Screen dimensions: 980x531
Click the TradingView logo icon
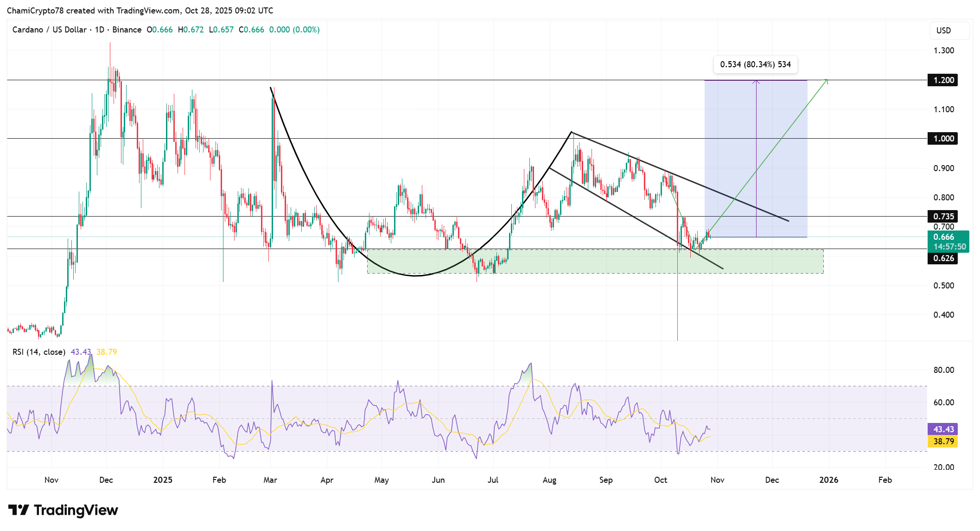(19, 510)
